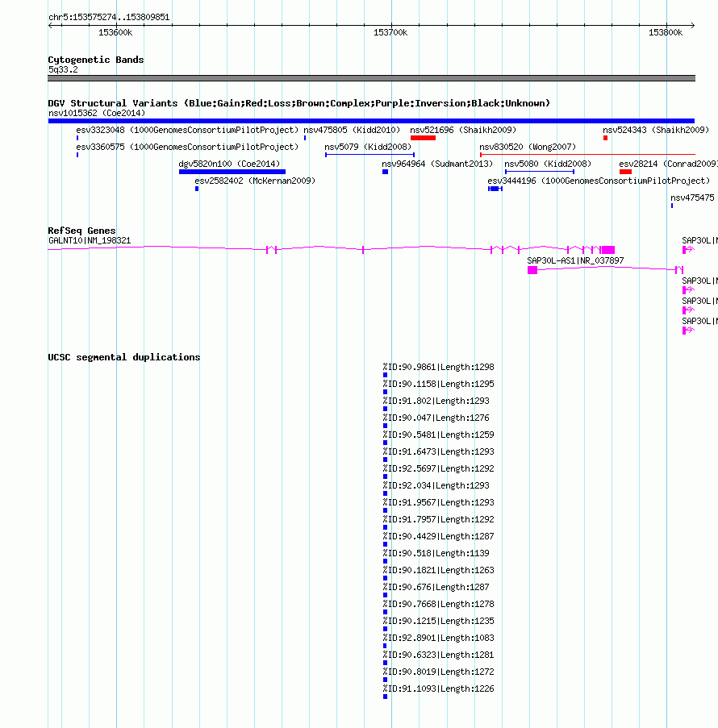Click the nsv524343 (Shaikh2009) red box

pyautogui.click(x=606, y=138)
